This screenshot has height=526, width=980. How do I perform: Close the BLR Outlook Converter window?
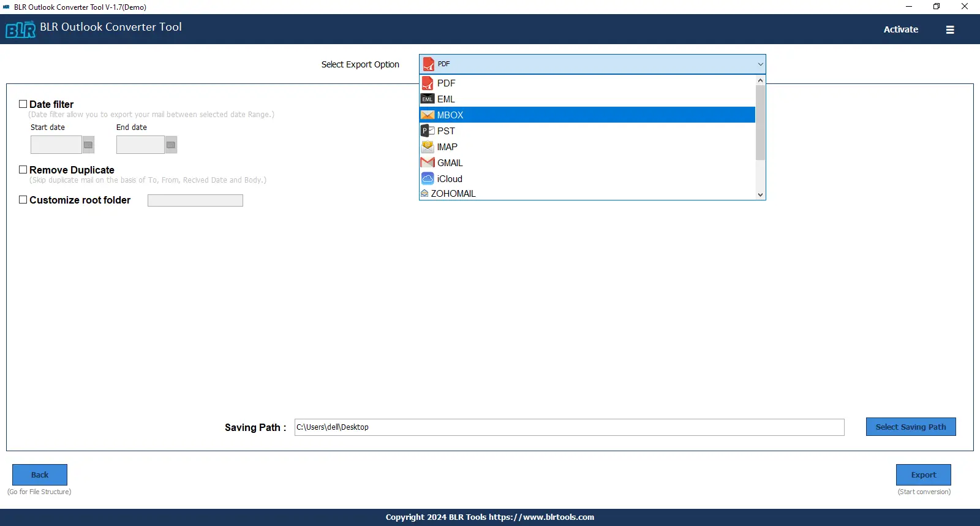pos(965,7)
